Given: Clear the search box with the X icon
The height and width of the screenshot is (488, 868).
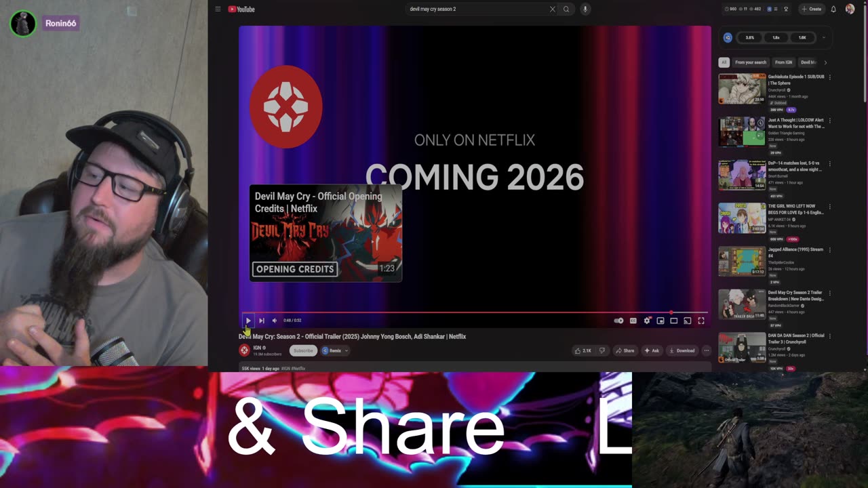Looking at the screenshot, I should (552, 9).
